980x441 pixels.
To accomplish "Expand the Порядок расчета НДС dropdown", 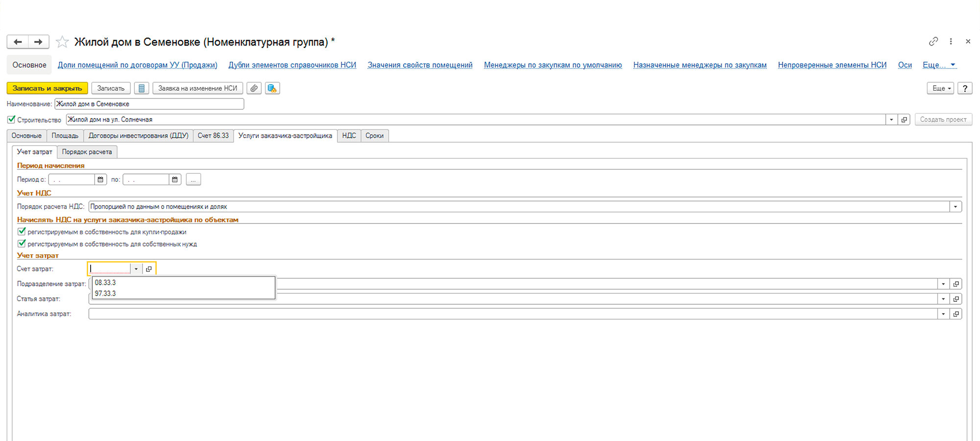I will (955, 207).
